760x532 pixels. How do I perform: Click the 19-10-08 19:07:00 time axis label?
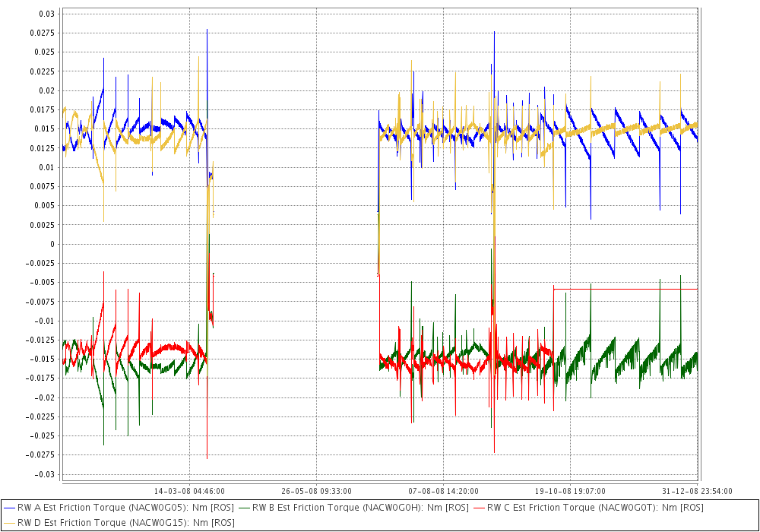pos(571,491)
